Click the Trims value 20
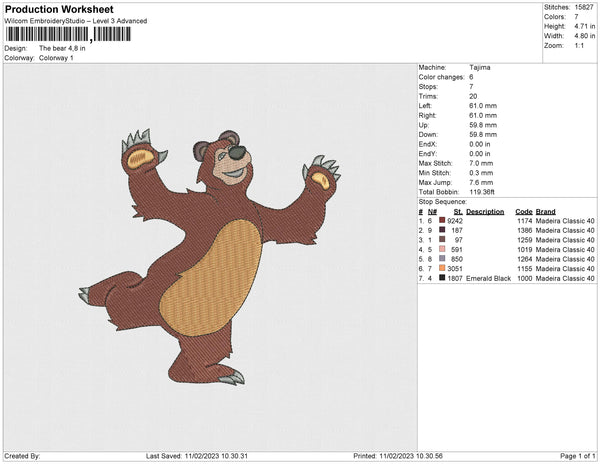This screenshot has height=464, width=600. coord(473,96)
